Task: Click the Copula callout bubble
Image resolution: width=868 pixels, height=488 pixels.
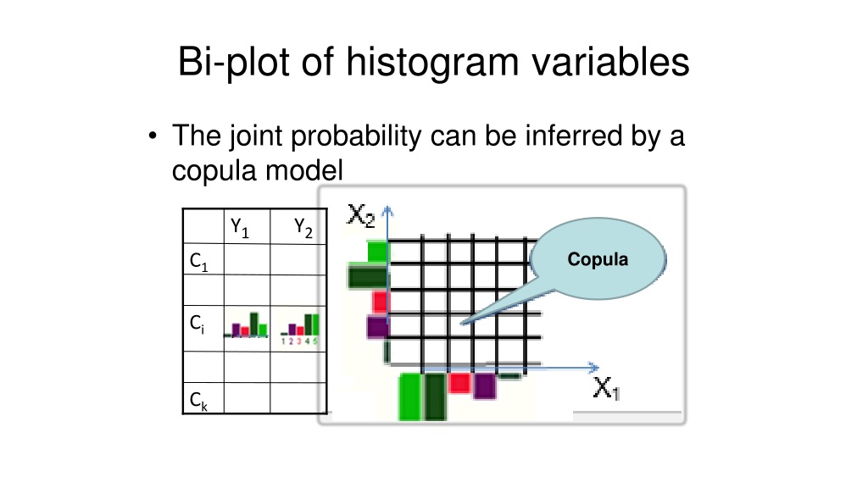Action: [x=598, y=260]
